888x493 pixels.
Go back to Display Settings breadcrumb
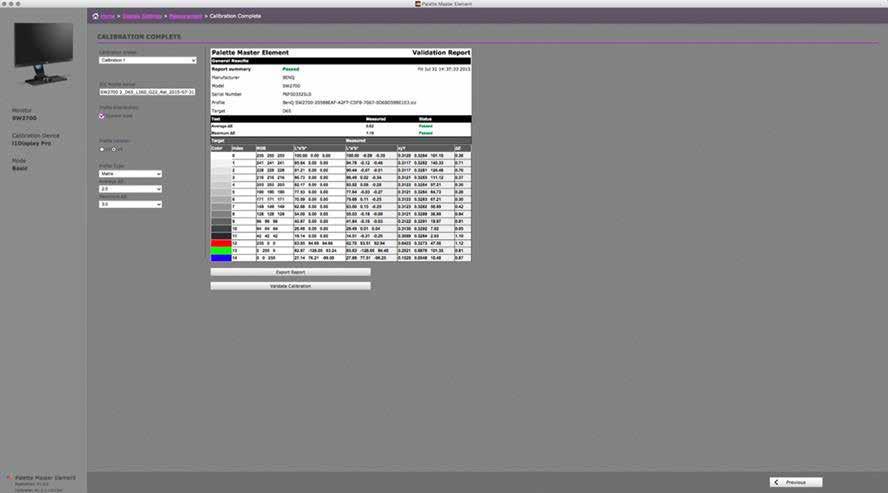[142, 16]
